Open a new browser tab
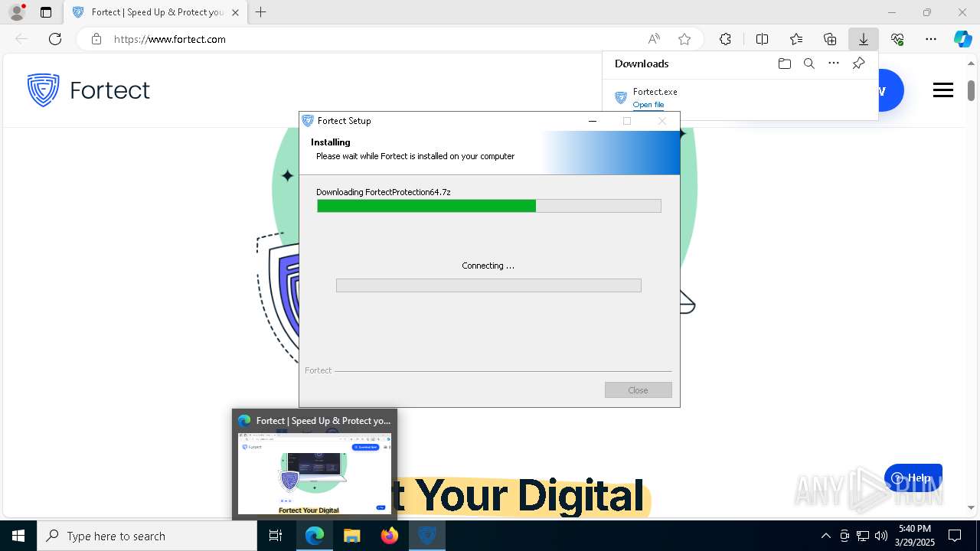This screenshot has height=551, width=980. point(261,12)
